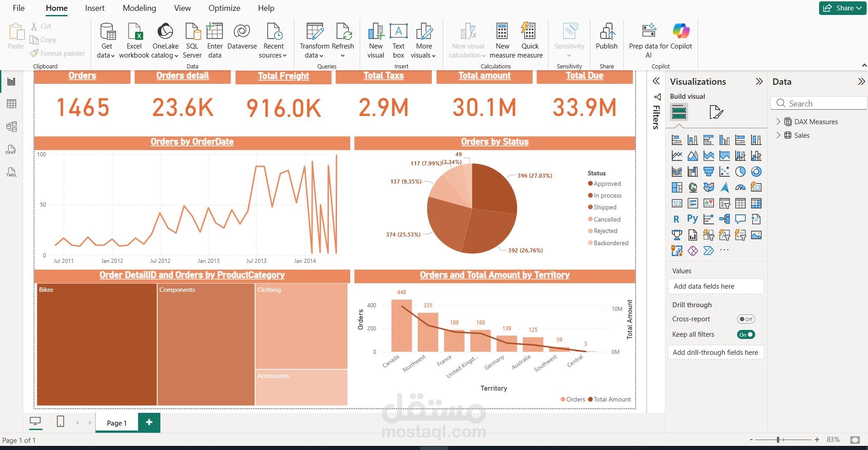Image resolution: width=868 pixels, height=450 pixels.
Task: Click the Publish button
Action: click(x=607, y=39)
